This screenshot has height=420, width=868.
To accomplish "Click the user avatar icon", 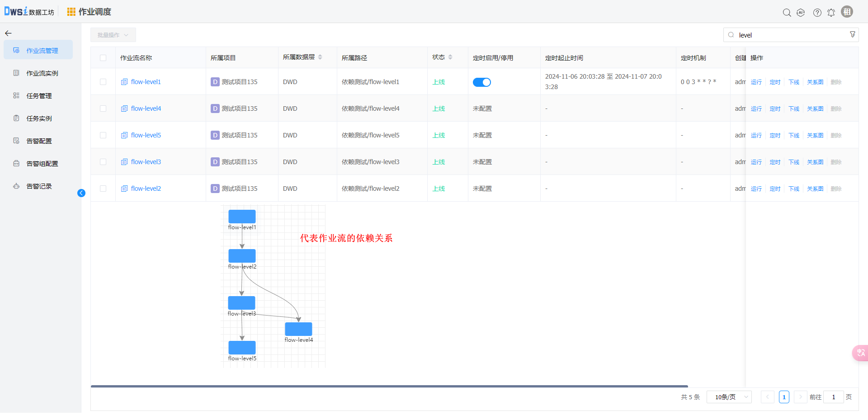I will tap(847, 12).
